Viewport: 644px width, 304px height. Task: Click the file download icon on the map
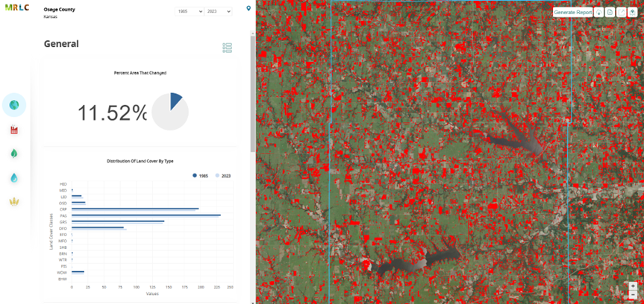click(x=610, y=13)
